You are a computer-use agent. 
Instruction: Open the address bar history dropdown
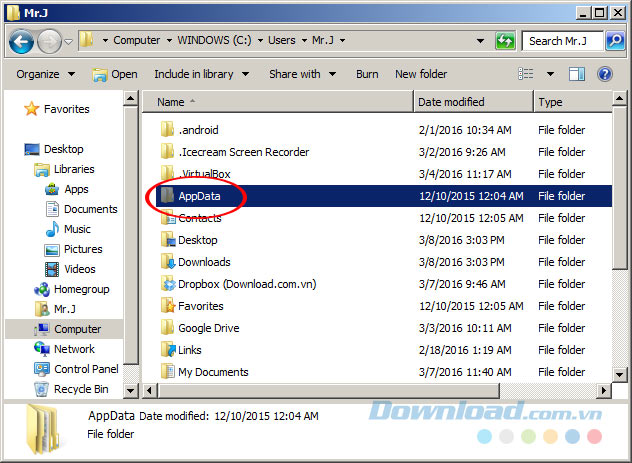pyautogui.click(x=480, y=41)
